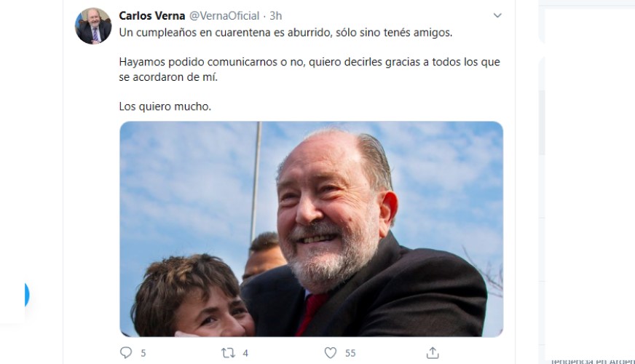Click the 'Un cumpleaños en cuarentena' text line
Image resolution: width=635 pixels, height=364 pixels.
point(285,32)
